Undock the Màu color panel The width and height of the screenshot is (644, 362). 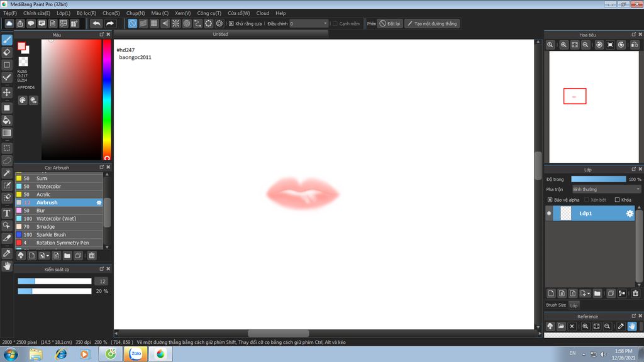coord(101,35)
